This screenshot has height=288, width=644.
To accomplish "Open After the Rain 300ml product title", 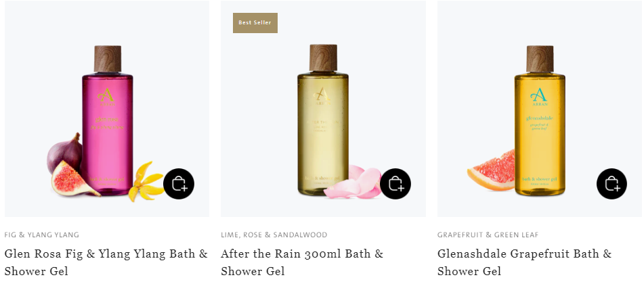I will pyautogui.click(x=302, y=262).
